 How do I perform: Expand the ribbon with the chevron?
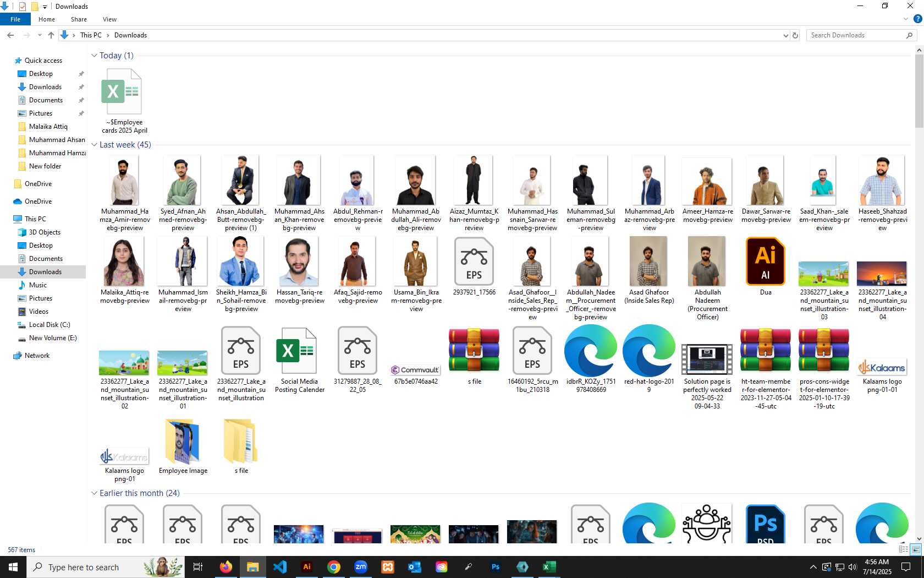pos(906,19)
